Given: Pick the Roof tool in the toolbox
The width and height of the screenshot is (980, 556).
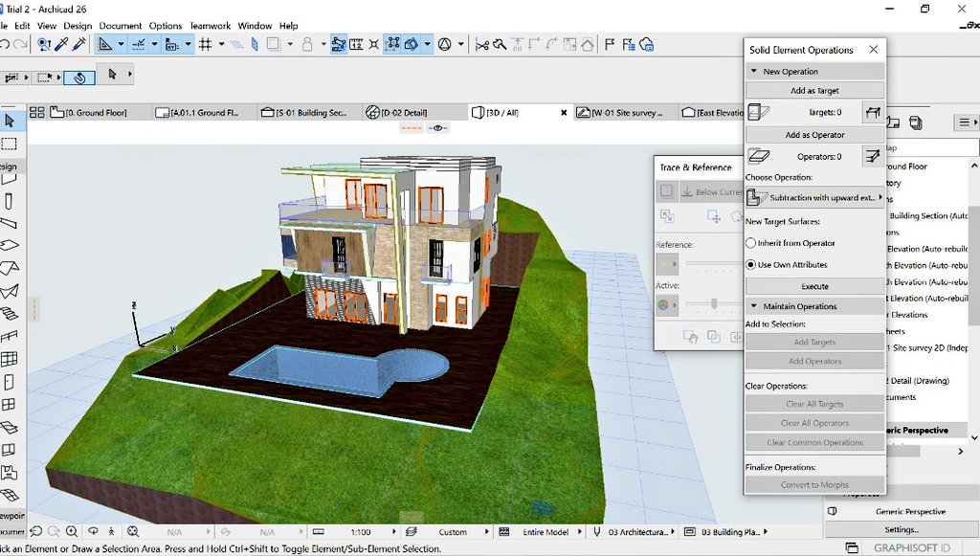Looking at the screenshot, I should tap(9, 269).
